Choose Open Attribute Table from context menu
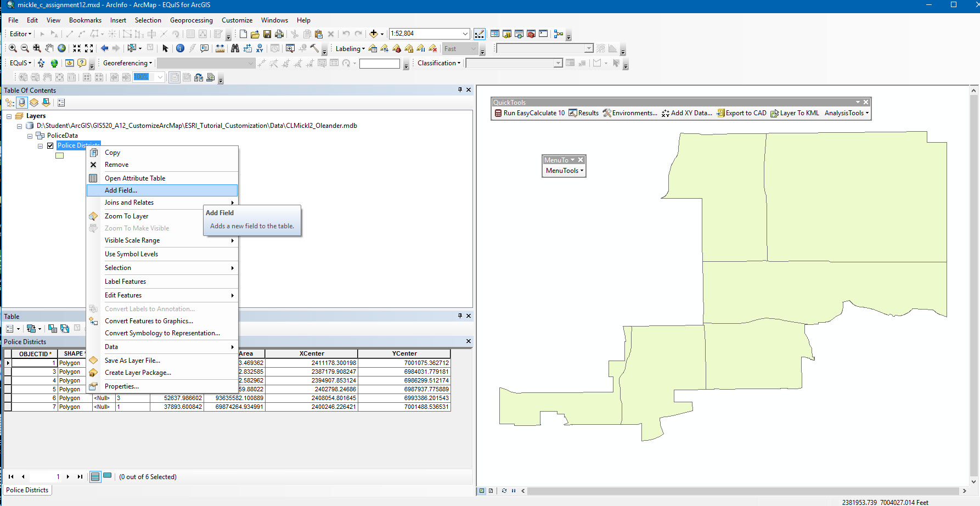This screenshot has height=506, width=980. click(x=135, y=178)
